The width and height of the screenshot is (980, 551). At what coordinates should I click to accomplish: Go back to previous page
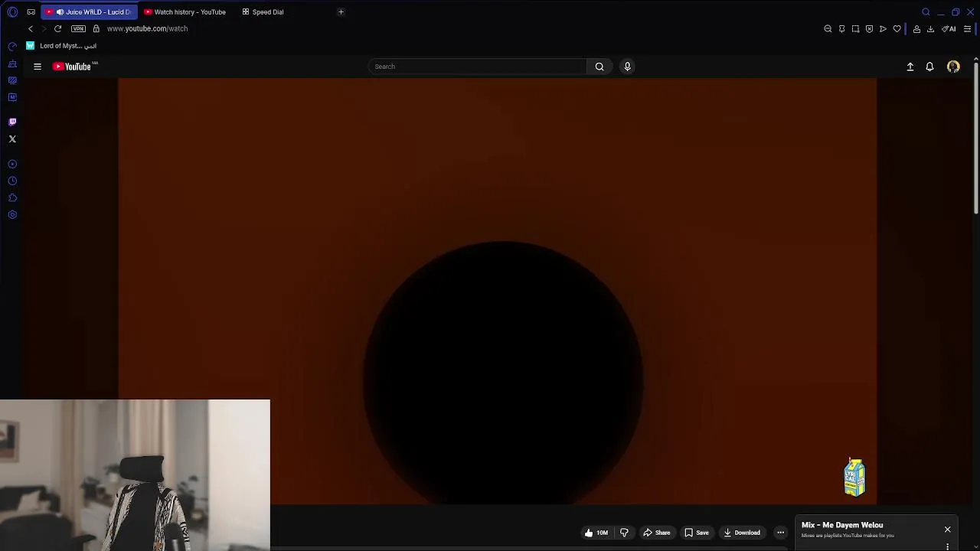[31, 29]
